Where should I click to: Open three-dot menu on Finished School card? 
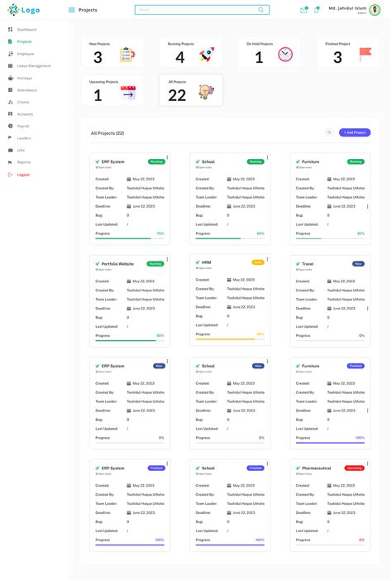click(x=268, y=463)
